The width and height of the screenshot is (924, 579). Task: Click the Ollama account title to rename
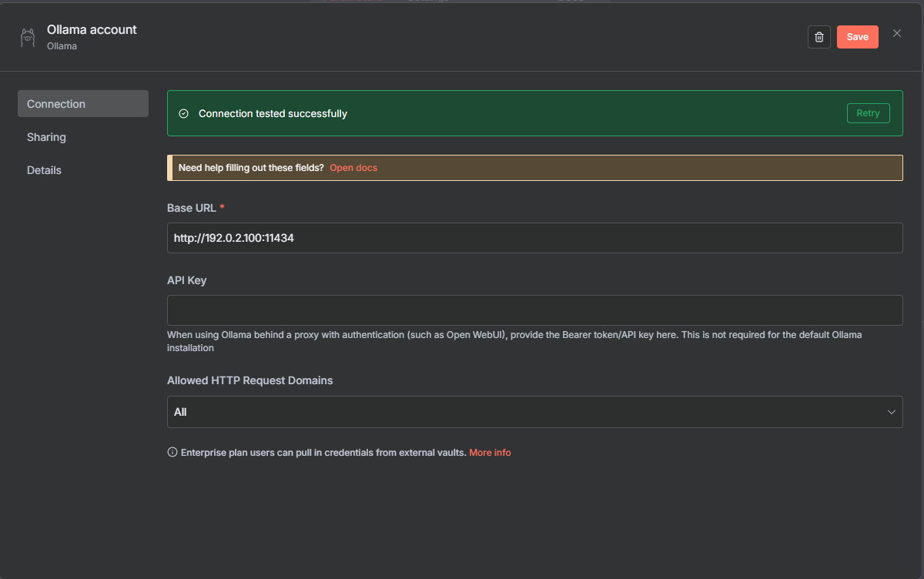pyautogui.click(x=92, y=30)
